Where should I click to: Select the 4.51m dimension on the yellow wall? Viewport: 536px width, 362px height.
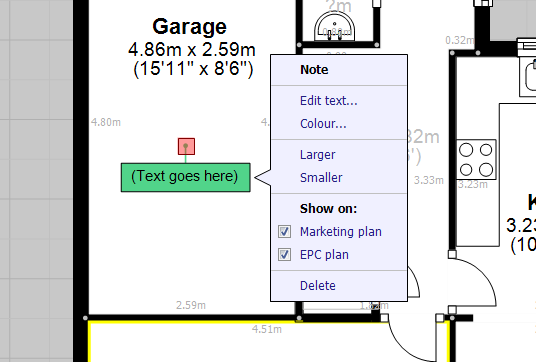click(267, 329)
